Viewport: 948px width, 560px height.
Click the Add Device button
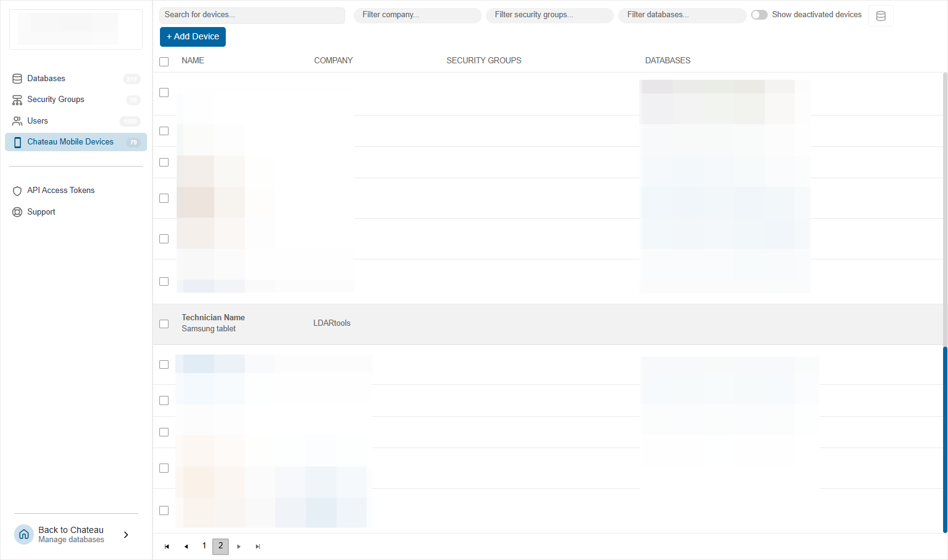point(193,37)
